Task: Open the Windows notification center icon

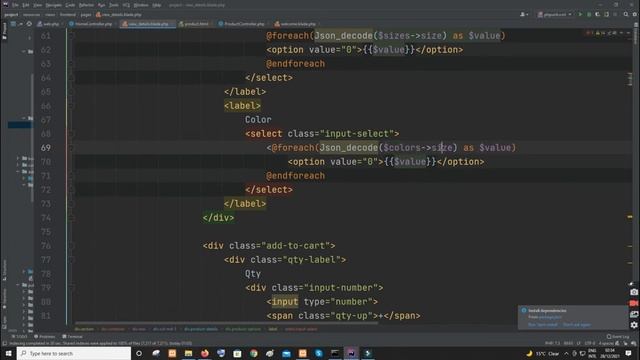Action: pyautogui.click(x=629, y=353)
